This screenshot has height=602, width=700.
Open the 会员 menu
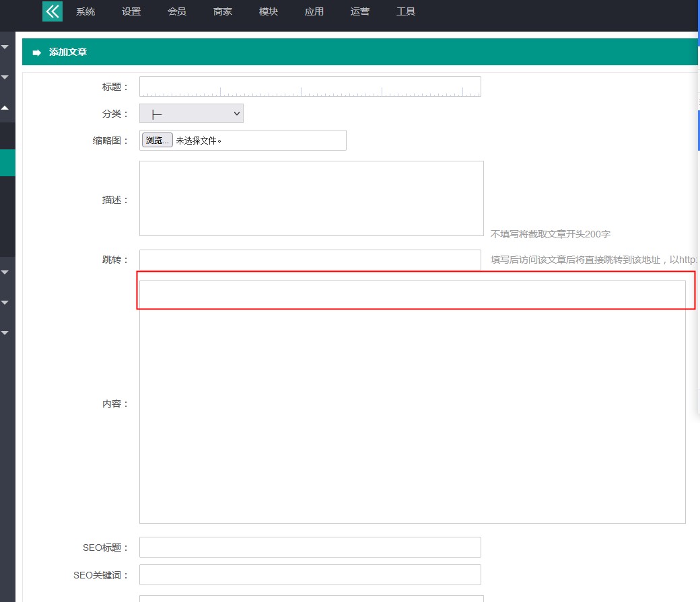[x=177, y=11]
